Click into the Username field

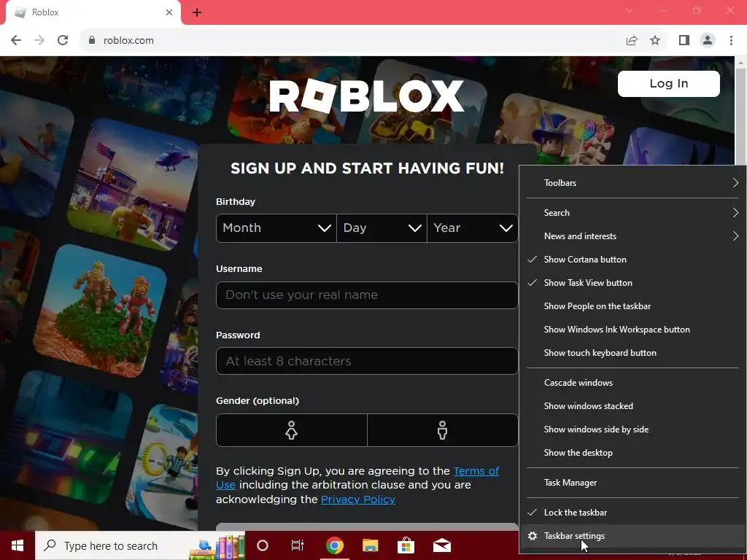click(x=367, y=295)
